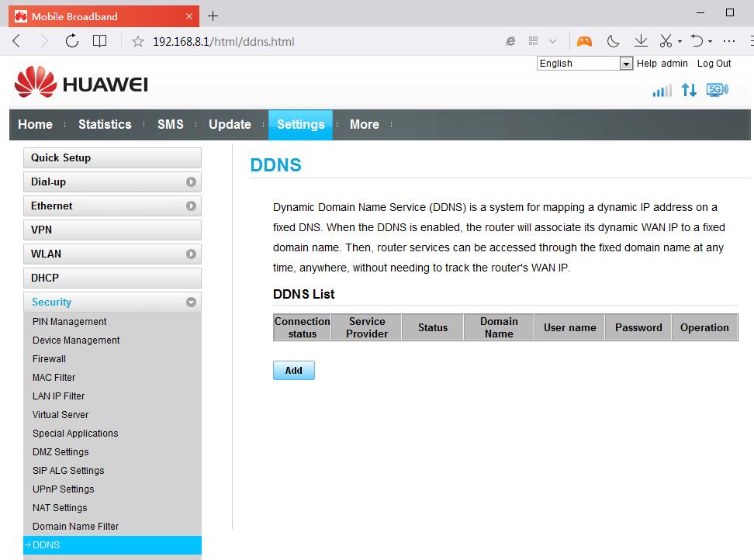
Task: Click the game controller icon in toolbar
Action: [x=584, y=41]
